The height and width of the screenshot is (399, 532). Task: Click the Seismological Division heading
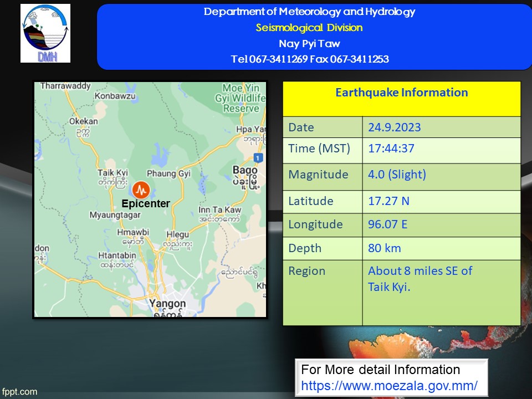(309, 28)
